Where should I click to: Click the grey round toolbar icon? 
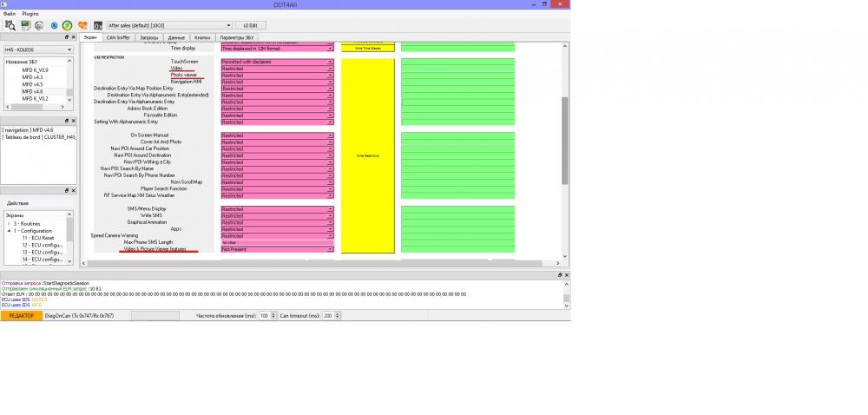39,25
